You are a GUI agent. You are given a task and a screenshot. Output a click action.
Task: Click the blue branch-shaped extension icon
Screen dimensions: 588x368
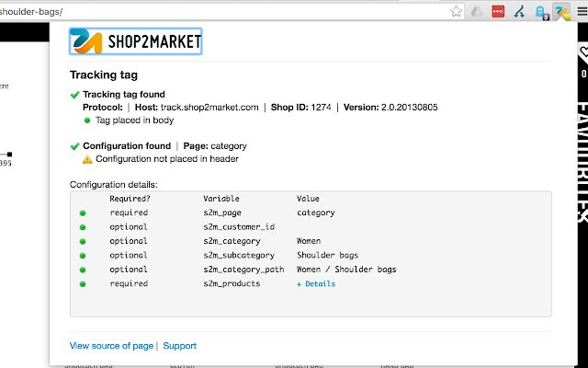point(519,12)
